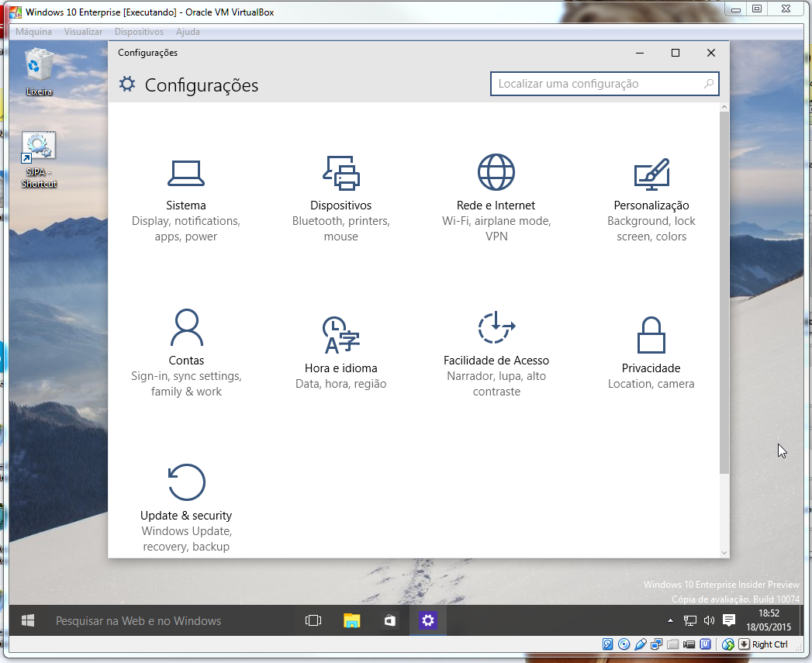The height and width of the screenshot is (663, 812).
Task: Open the Rede e Internet globe icon
Action: tap(496, 172)
